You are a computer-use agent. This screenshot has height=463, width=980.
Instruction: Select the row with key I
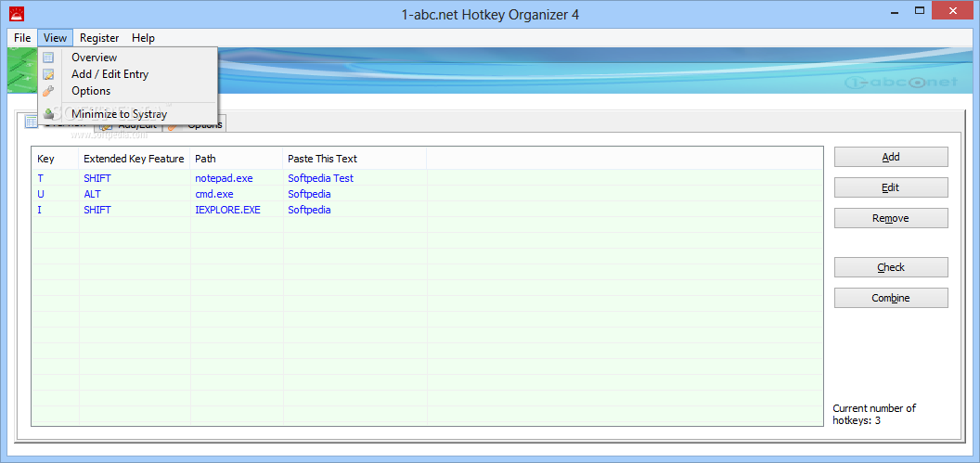[x=427, y=210]
